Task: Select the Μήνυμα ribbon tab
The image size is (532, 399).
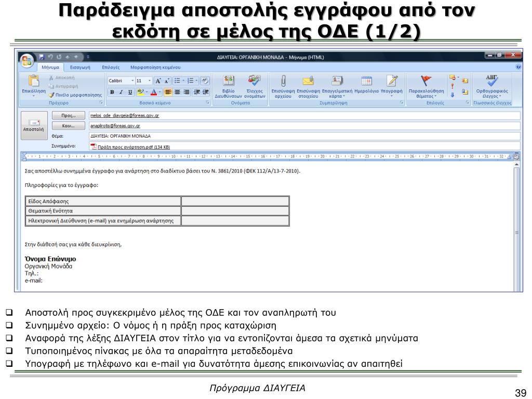Action: (50, 67)
